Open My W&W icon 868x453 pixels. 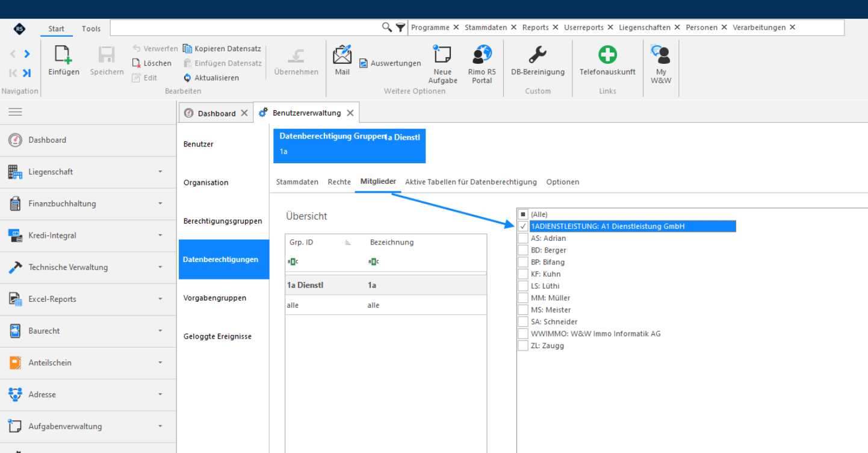click(661, 54)
